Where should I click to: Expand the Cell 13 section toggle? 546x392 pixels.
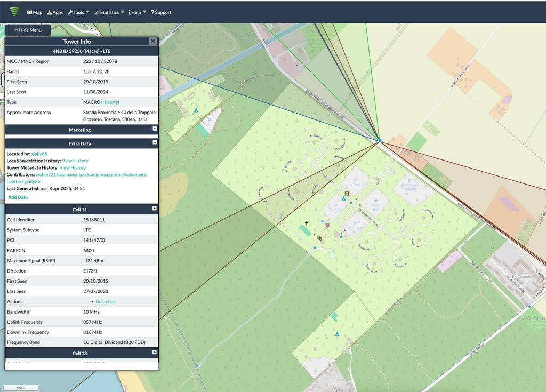pos(155,353)
